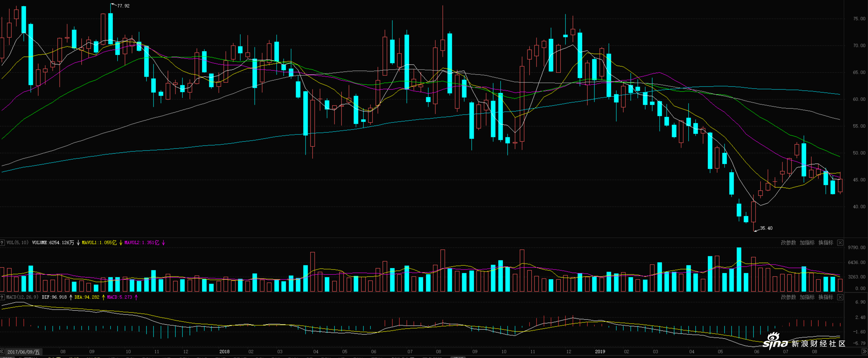Click the 65.00 price axis label
The image size is (868, 358).
click(859, 72)
